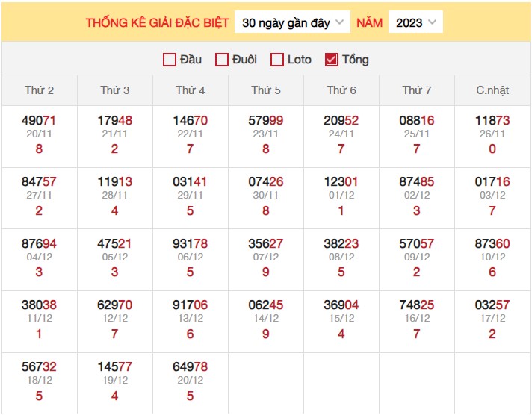Uncheck the Tổng checkbox
This screenshot has width=532, height=415.
pos(332,60)
